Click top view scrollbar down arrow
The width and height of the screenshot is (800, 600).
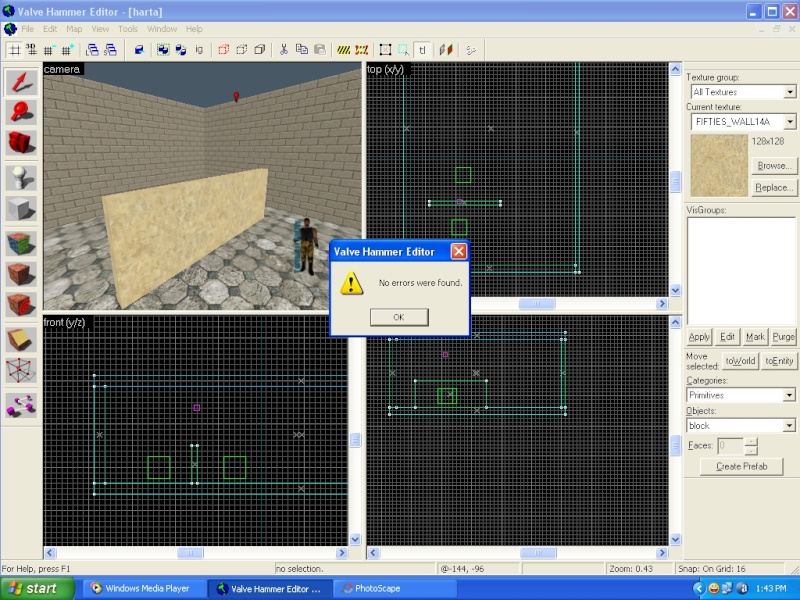pyautogui.click(x=676, y=290)
